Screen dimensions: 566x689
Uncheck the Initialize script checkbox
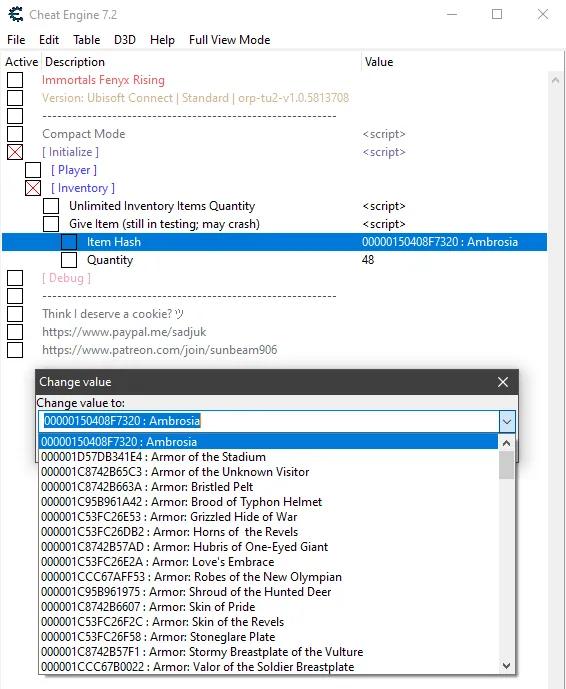coord(15,152)
